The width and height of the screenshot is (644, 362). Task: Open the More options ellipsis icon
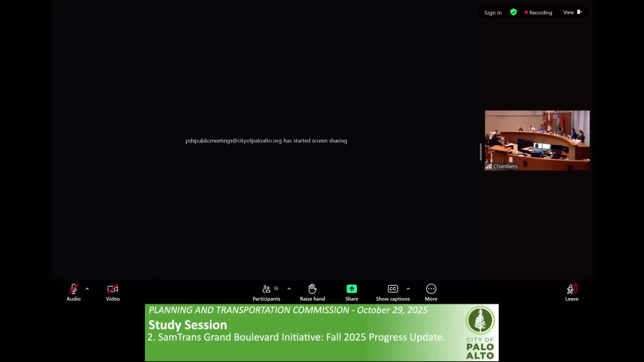click(431, 289)
